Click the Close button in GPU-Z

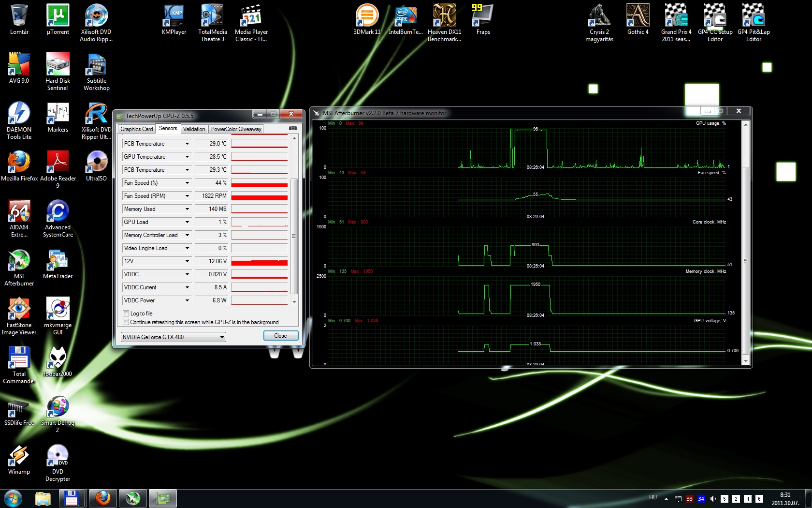coord(280,336)
